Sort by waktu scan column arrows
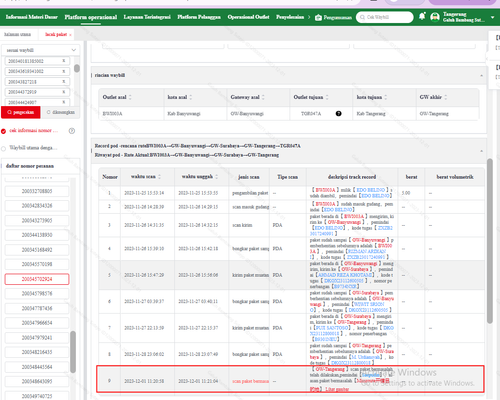The height and width of the screenshot is (400, 500). point(159,177)
